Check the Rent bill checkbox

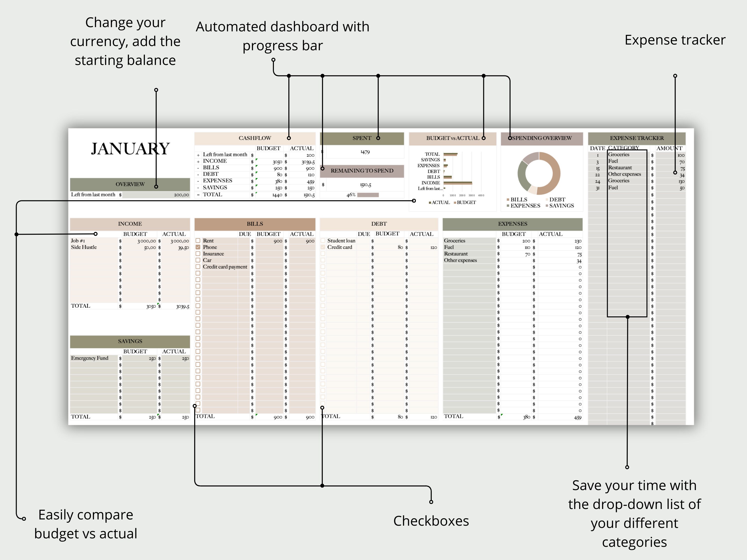(198, 241)
